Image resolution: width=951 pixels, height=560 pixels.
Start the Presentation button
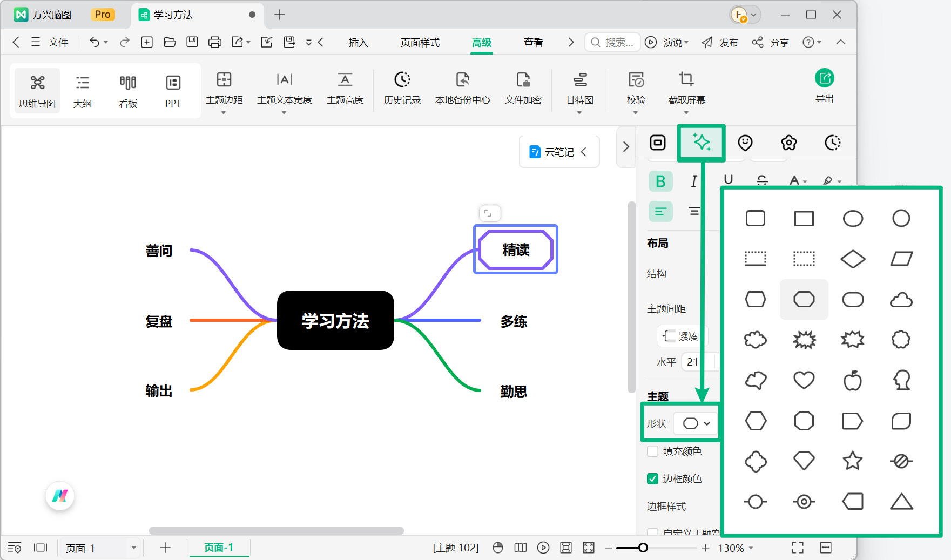[667, 42]
